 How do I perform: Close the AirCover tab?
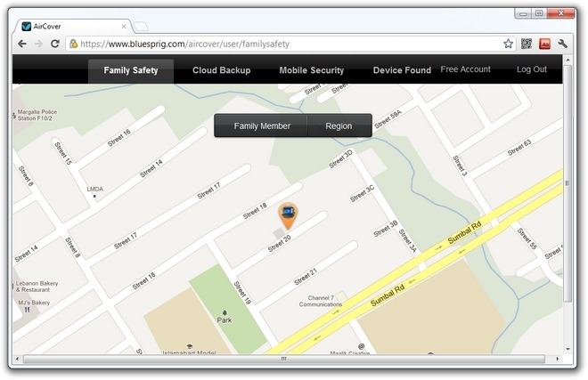coord(124,27)
